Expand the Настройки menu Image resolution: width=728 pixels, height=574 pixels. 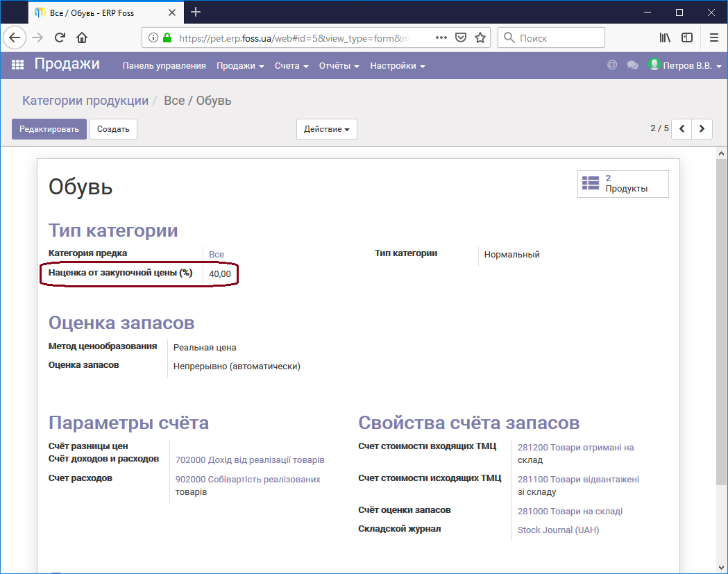(x=398, y=66)
